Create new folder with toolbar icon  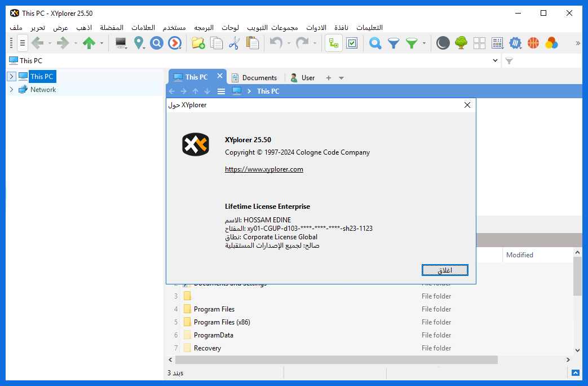point(198,43)
